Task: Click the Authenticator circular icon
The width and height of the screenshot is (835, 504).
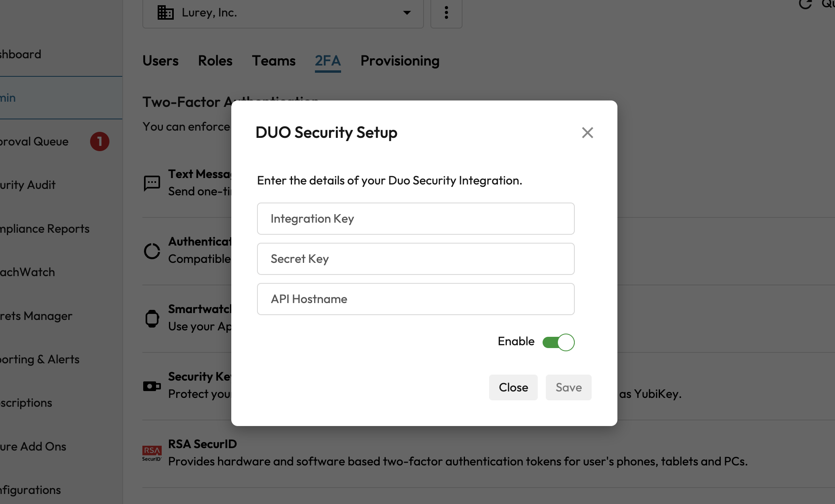Action: point(152,251)
